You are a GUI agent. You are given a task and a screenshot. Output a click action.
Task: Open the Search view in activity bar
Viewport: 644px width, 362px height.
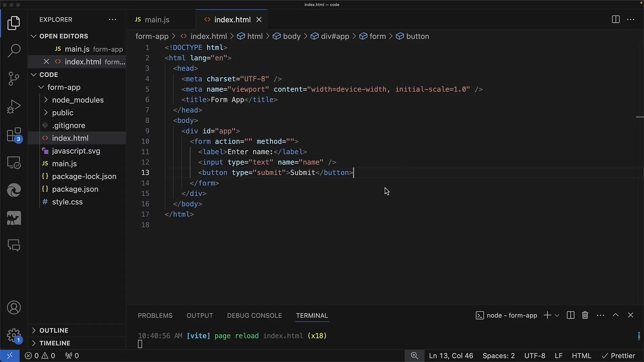click(14, 51)
